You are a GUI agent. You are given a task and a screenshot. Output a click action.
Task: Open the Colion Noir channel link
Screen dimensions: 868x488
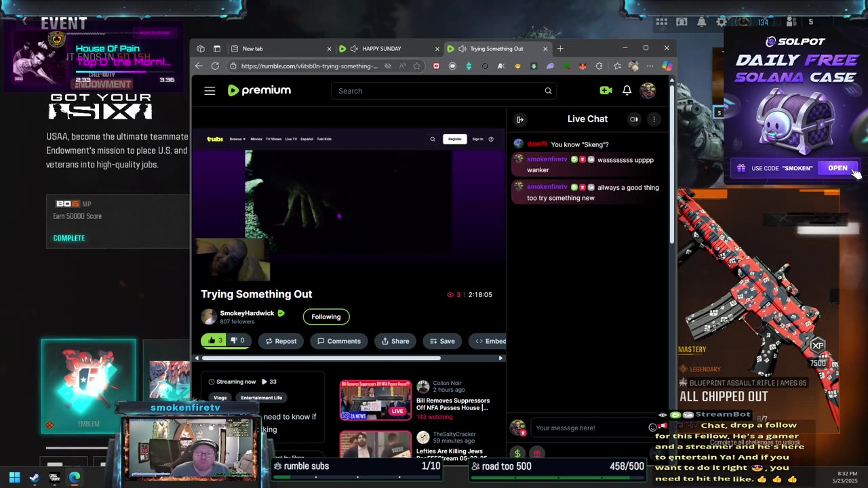(x=447, y=383)
